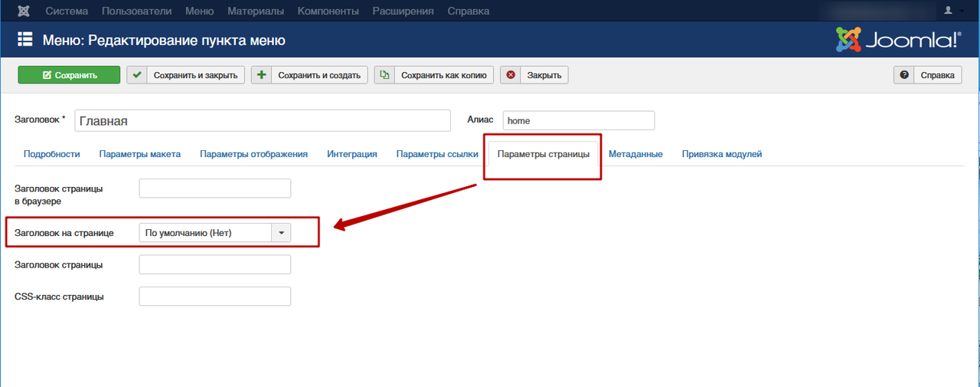Click the Заголовок * field label
The height and width of the screenshot is (387, 980).
pos(41,120)
